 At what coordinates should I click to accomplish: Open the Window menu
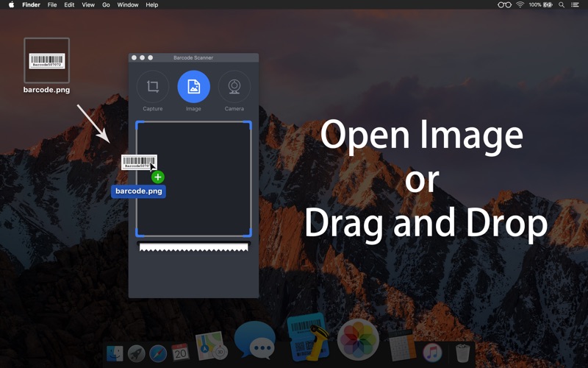coord(128,4)
